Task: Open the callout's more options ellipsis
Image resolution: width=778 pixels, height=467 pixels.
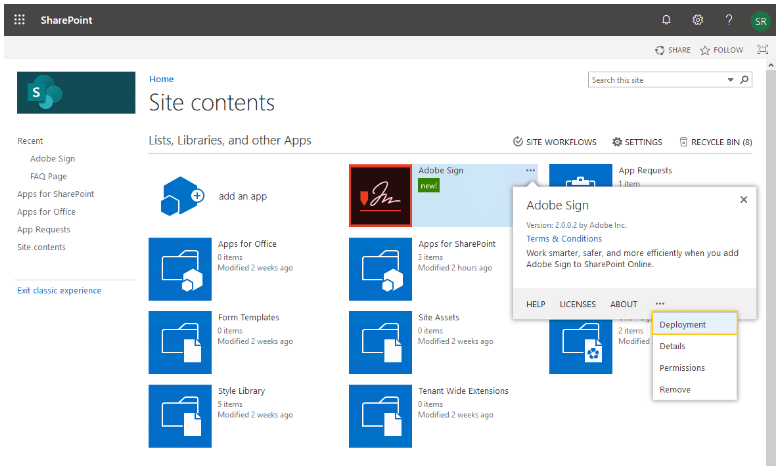Action: (x=659, y=304)
